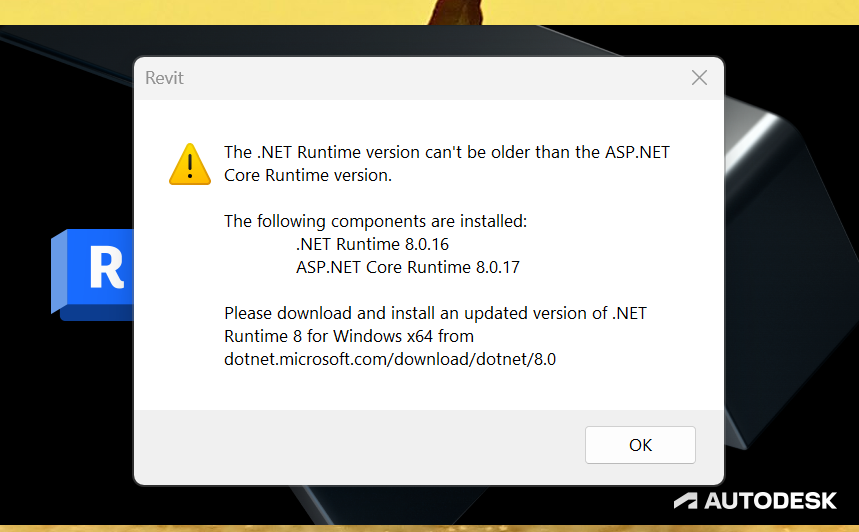Click the yellow warning triangle icon
This screenshot has width=859, height=532.
pos(189,164)
